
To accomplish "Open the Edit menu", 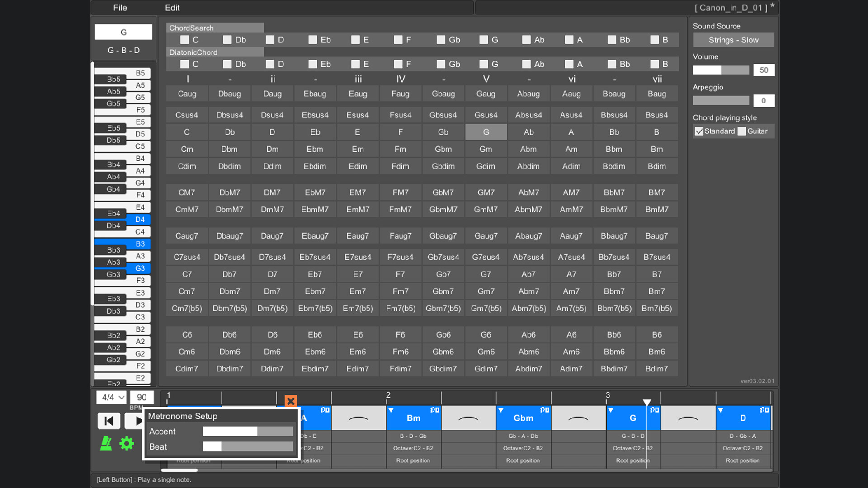I will [x=173, y=8].
